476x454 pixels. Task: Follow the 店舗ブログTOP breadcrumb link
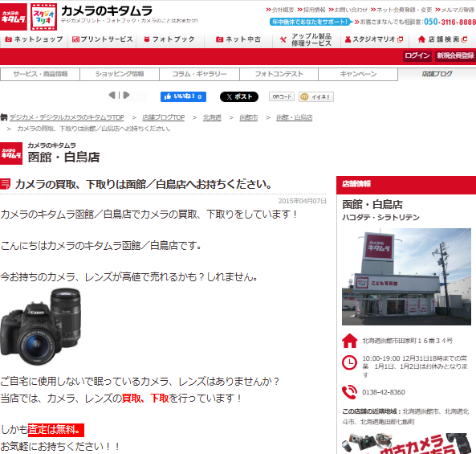coord(163,117)
